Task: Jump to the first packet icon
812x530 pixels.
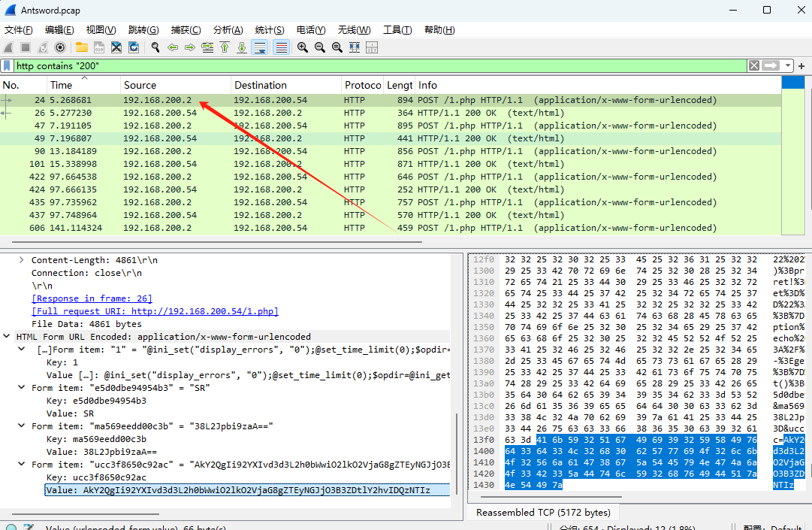Action: 225,47
